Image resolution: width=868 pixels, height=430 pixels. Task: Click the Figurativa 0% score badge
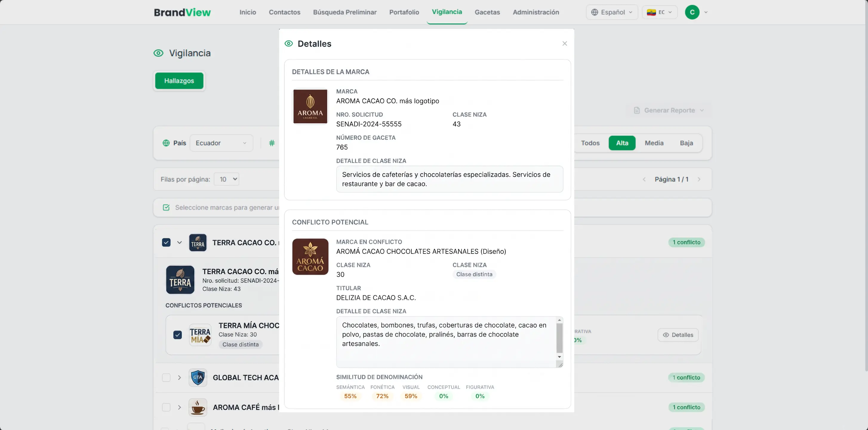coord(480,396)
